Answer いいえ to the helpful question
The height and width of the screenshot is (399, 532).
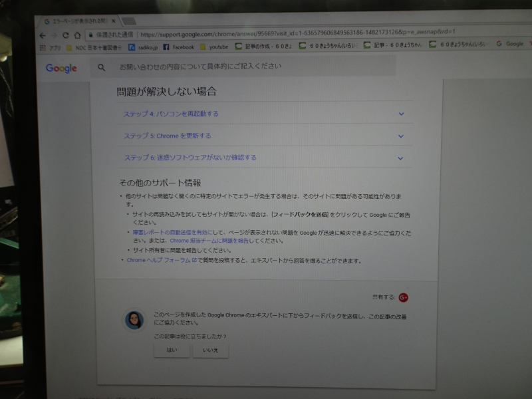(x=210, y=350)
